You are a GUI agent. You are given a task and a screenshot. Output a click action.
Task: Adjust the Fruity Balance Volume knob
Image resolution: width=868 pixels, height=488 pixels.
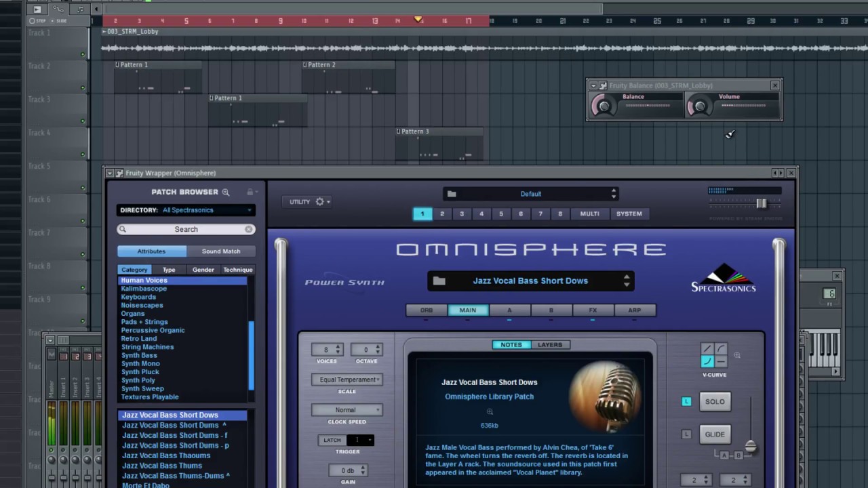click(700, 106)
